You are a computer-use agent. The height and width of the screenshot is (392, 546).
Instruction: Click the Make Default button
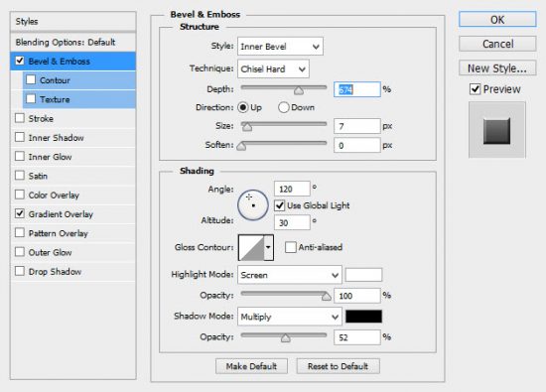click(x=251, y=366)
